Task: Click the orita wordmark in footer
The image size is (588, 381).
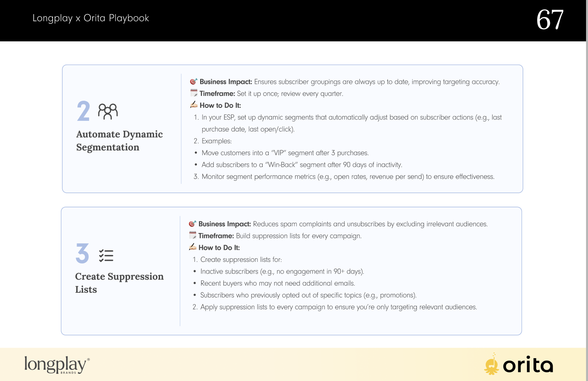Action: tap(528, 365)
